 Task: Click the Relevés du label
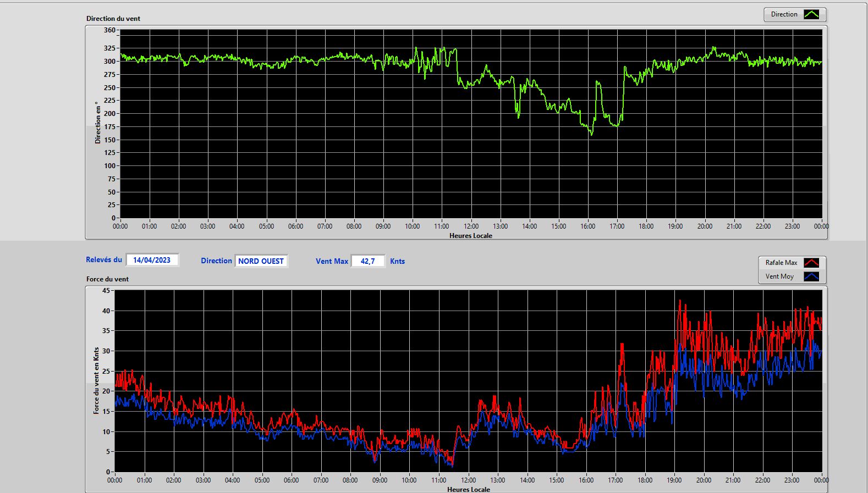(x=104, y=260)
